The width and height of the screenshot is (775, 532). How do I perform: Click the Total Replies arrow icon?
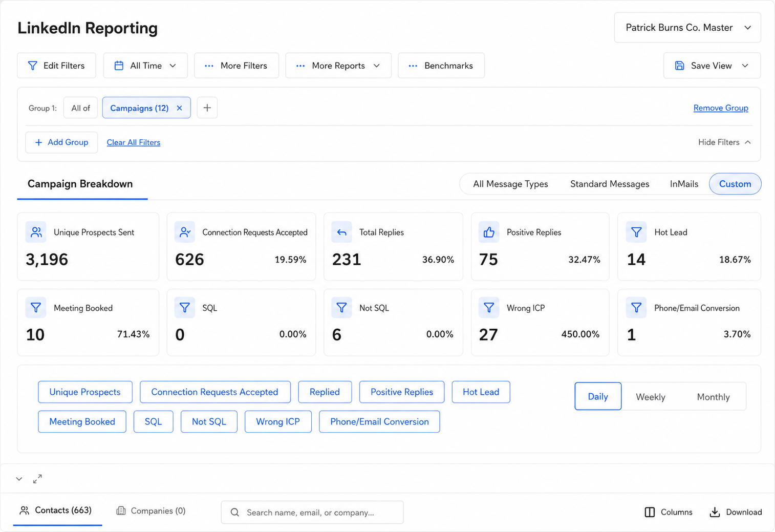point(341,232)
